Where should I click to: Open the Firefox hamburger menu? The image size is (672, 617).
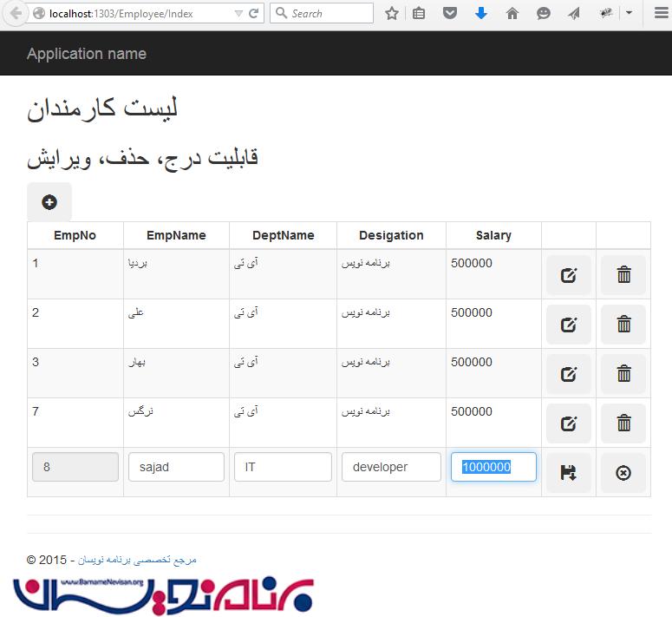pyautogui.click(x=656, y=14)
